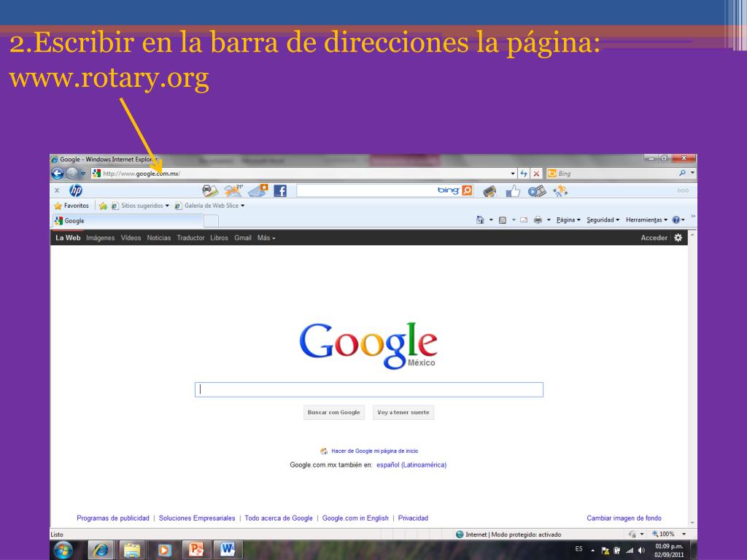Open the Privacidad link
The height and width of the screenshot is (560, 747).
[x=413, y=518]
